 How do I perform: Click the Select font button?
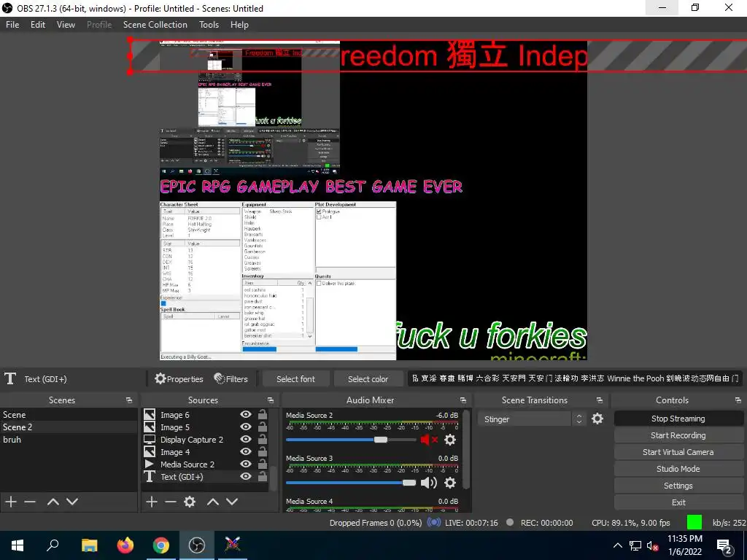[x=295, y=379]
